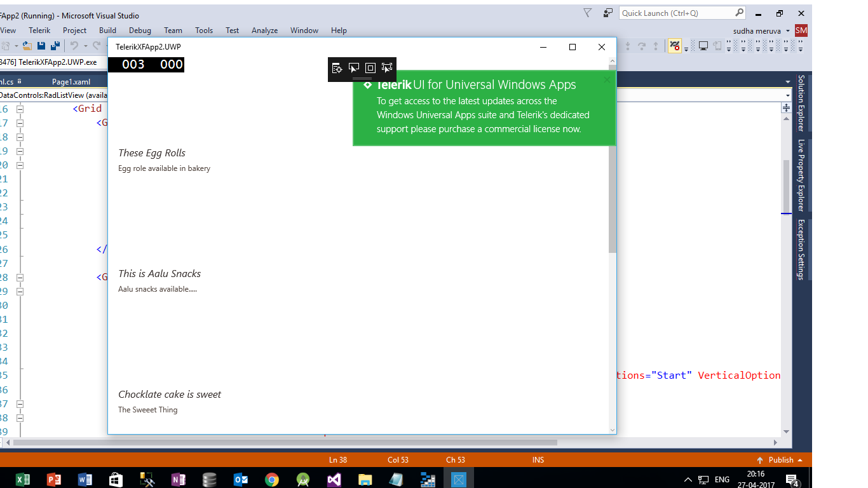Switch to Visual Studio from taskbar icon
Screen dimensions: 868x488
click(334, 479)
